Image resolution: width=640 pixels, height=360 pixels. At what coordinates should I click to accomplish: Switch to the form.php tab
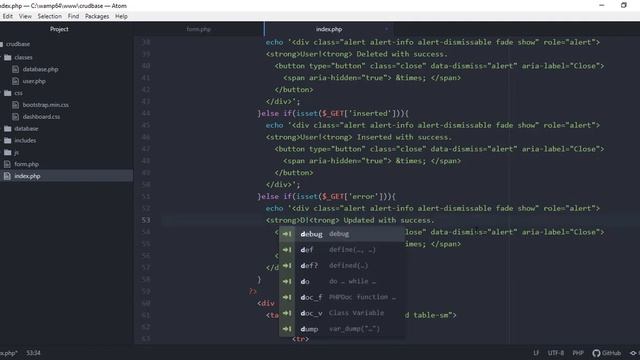point(199,29)
